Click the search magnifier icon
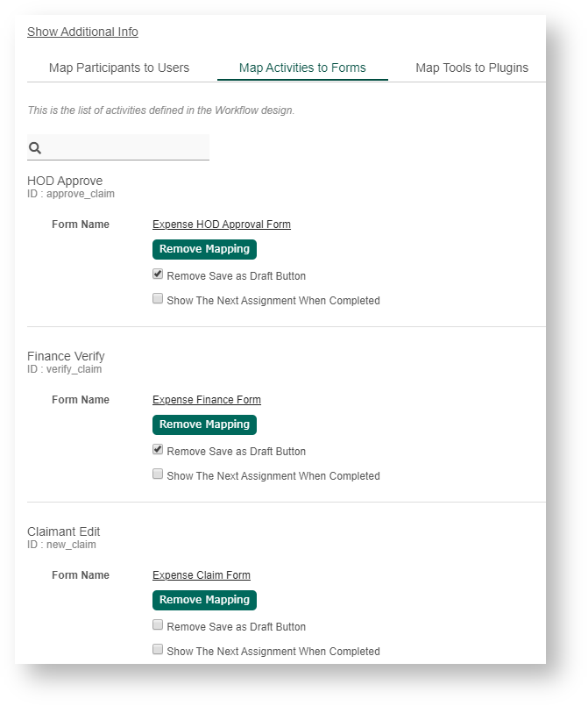 pos(35,148)
